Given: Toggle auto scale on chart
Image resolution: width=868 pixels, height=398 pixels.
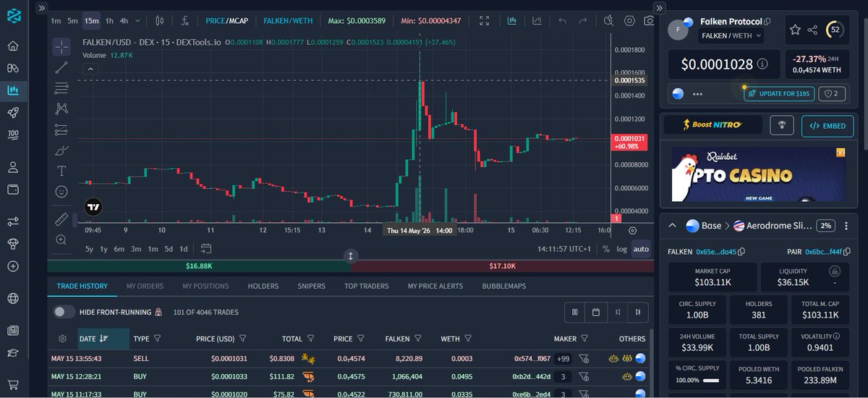Looking at the screenshot, I should pyautogui.click(x=641, y=249).
